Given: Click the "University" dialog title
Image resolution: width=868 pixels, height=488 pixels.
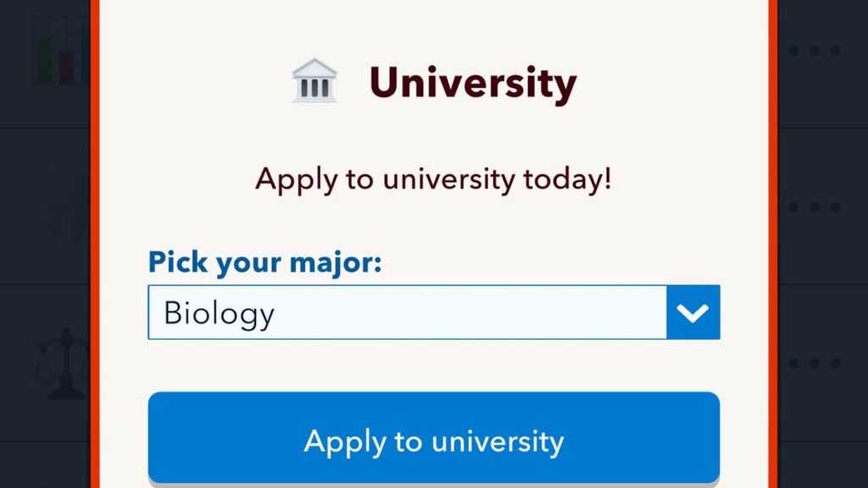Looking at the screenshot, I should [475, 80].
